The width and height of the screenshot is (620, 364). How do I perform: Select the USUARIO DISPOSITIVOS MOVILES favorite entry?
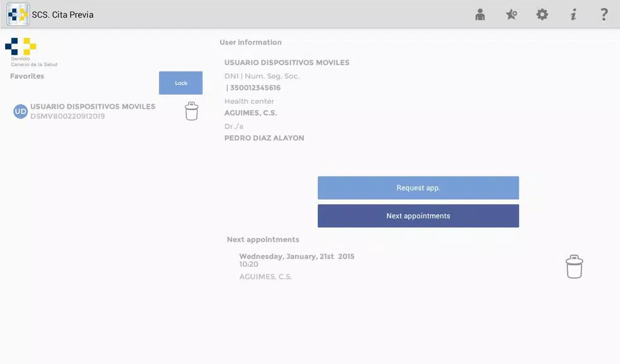pyautogui.click(x=92, y=111)
